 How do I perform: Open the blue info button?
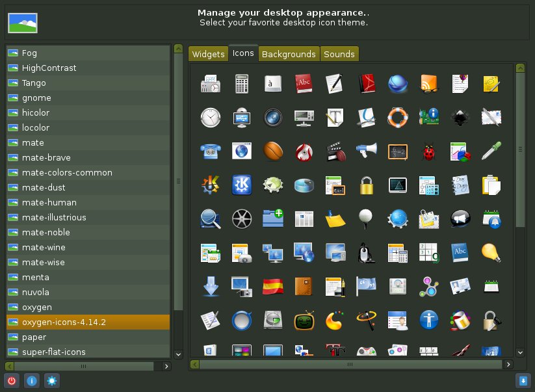tap(31, 381)
